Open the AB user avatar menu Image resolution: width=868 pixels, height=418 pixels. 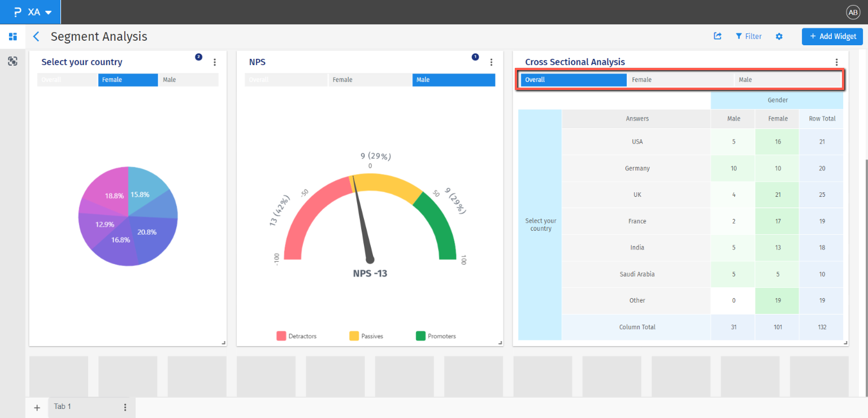(853, 12)
